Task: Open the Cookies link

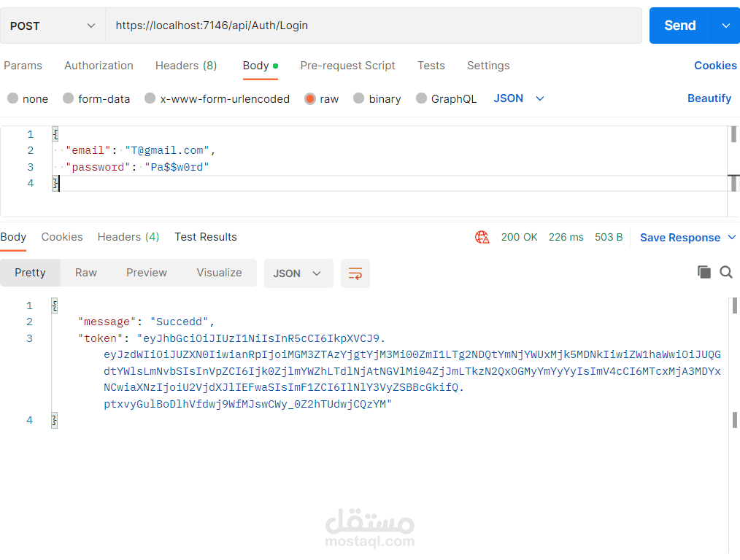Action: [715, 66]
